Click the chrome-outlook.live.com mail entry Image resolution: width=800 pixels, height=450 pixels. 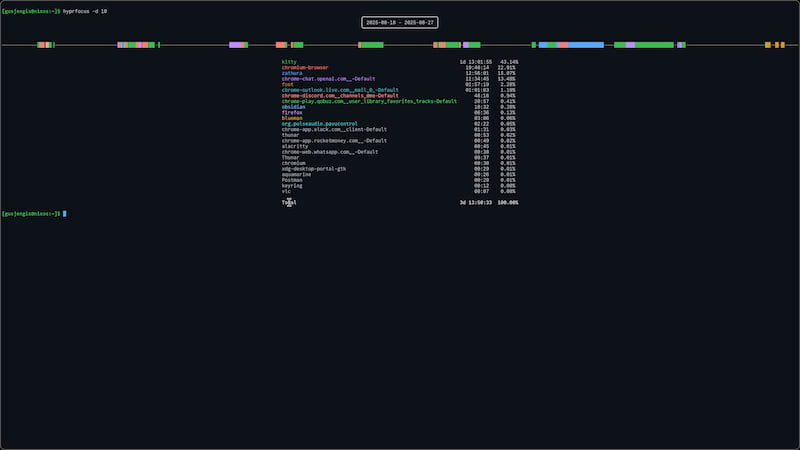[340, 89]
